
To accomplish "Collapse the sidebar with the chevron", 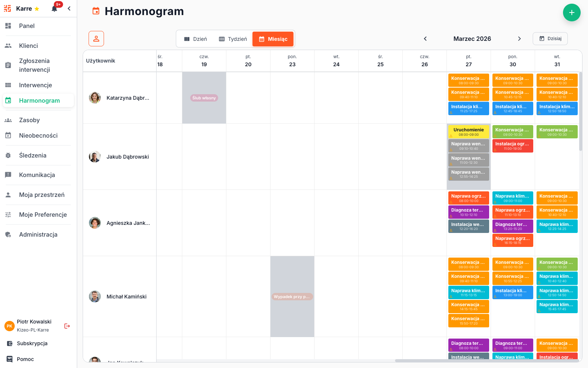I will tap(69, 8).
